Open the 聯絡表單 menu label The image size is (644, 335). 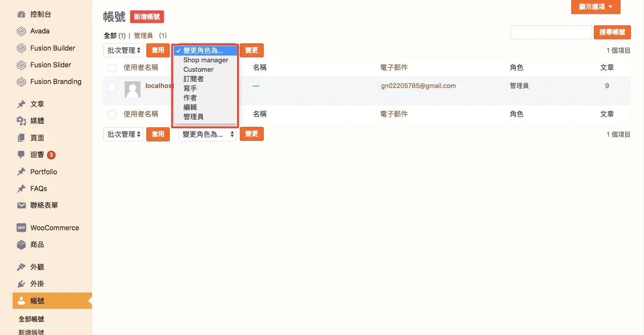pyautogui.click(x=44, y=205)
